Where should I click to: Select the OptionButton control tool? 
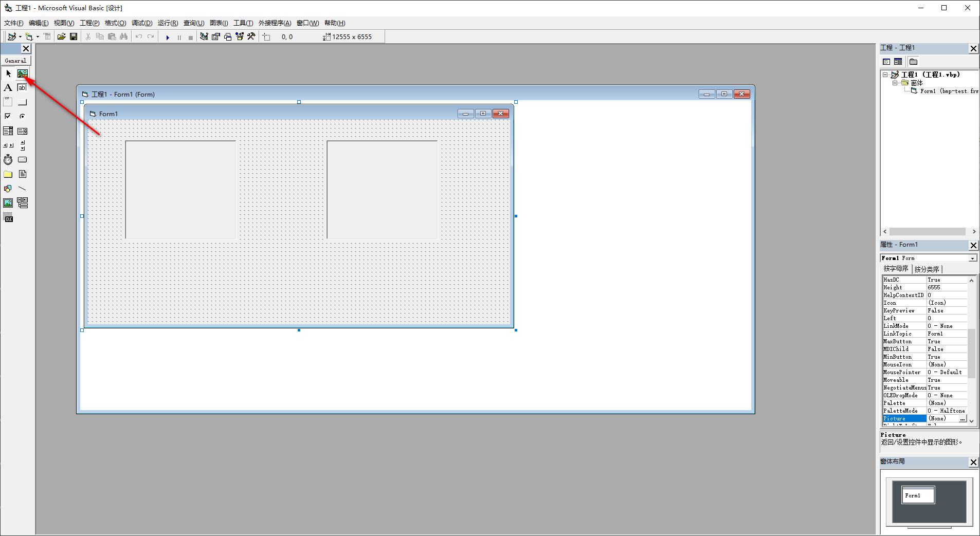[23, 117]
